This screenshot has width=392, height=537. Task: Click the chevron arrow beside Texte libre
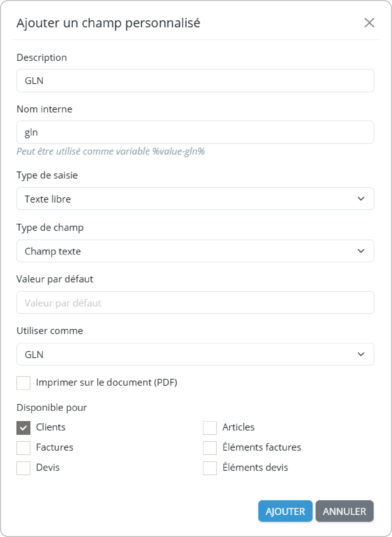[361, 199]
